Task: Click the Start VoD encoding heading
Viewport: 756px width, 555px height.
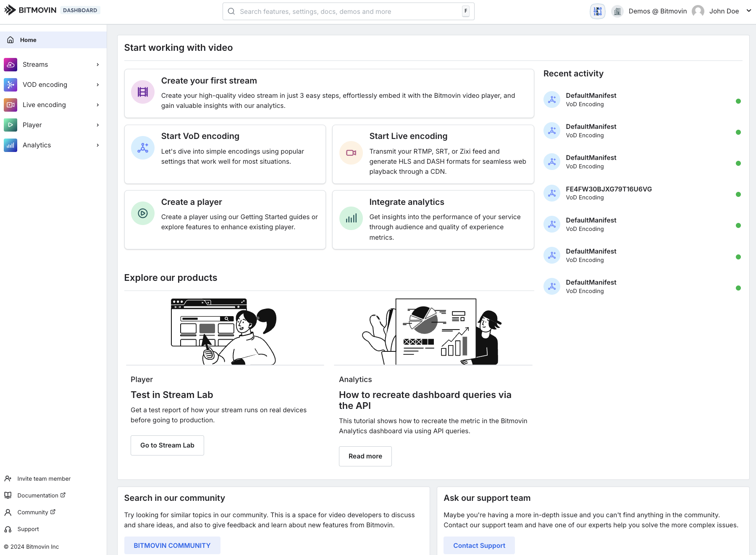Action: click(200, 136)
